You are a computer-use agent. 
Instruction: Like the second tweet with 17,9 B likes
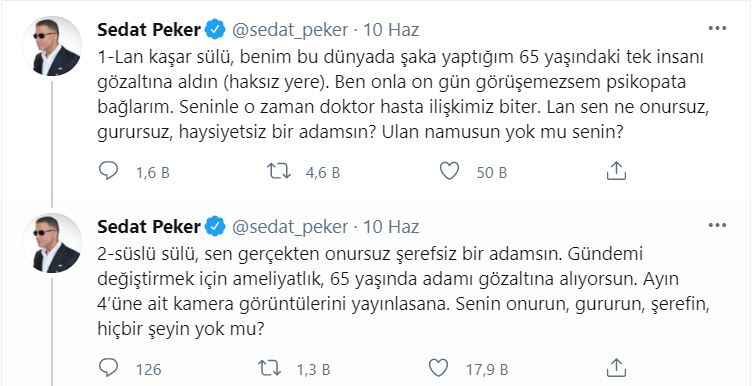(438, 368)
